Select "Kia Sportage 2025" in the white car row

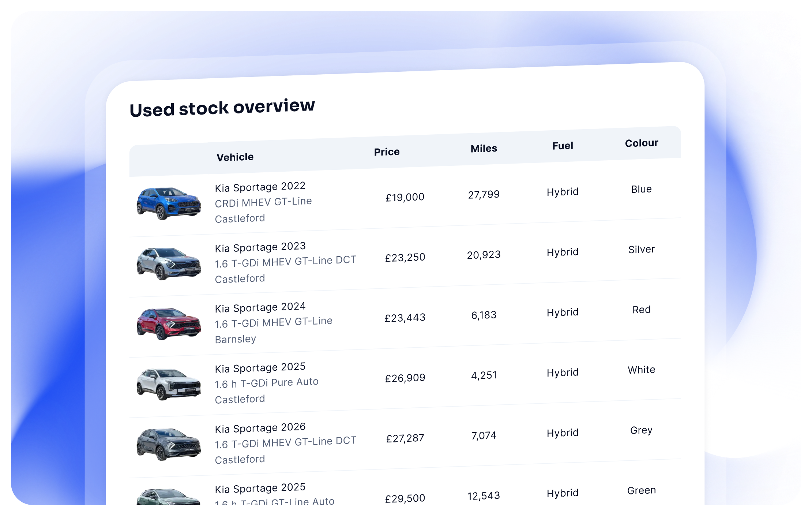(260, 368)
